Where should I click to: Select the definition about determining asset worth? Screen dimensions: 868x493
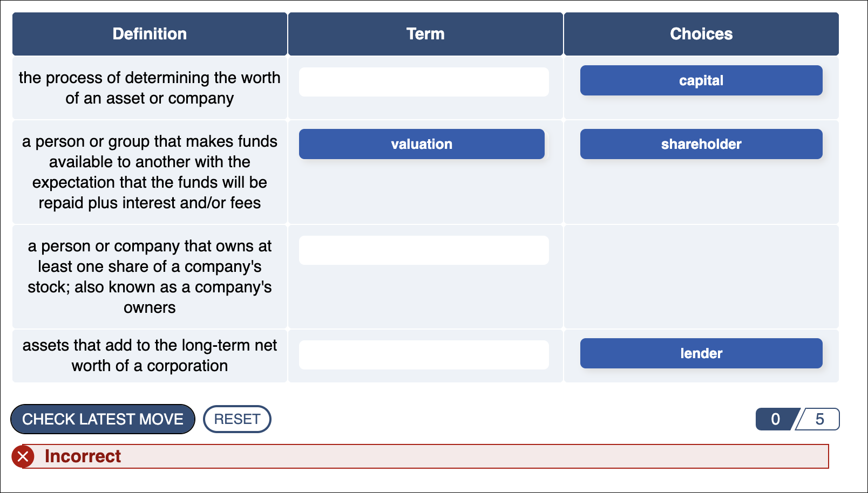(x=150, y=88)
